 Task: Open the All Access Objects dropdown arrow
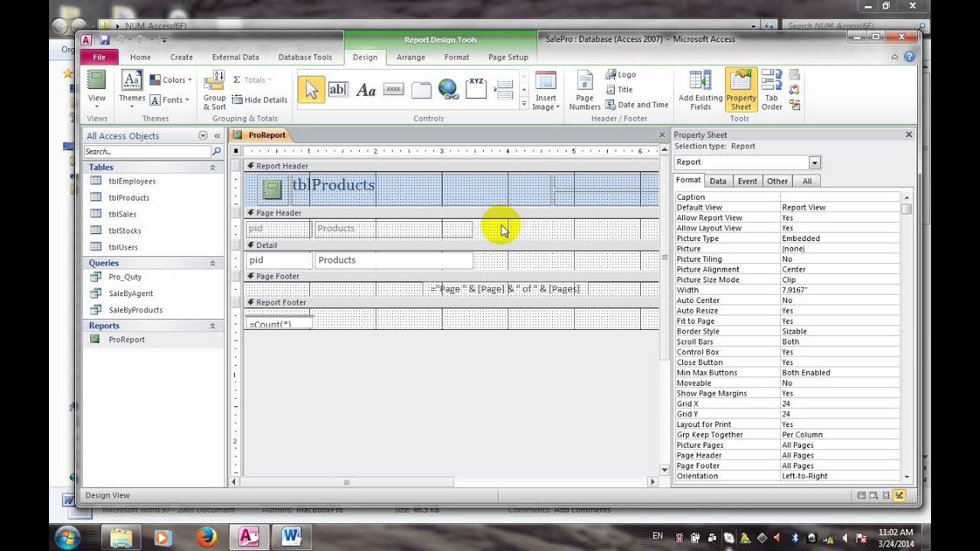(x=203, y=135)
